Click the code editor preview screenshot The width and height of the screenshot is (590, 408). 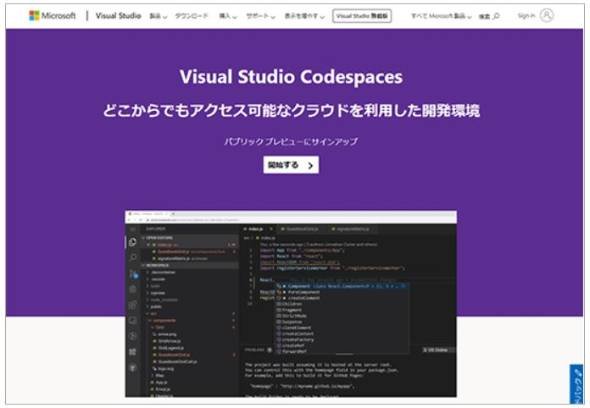click(291, 304)
